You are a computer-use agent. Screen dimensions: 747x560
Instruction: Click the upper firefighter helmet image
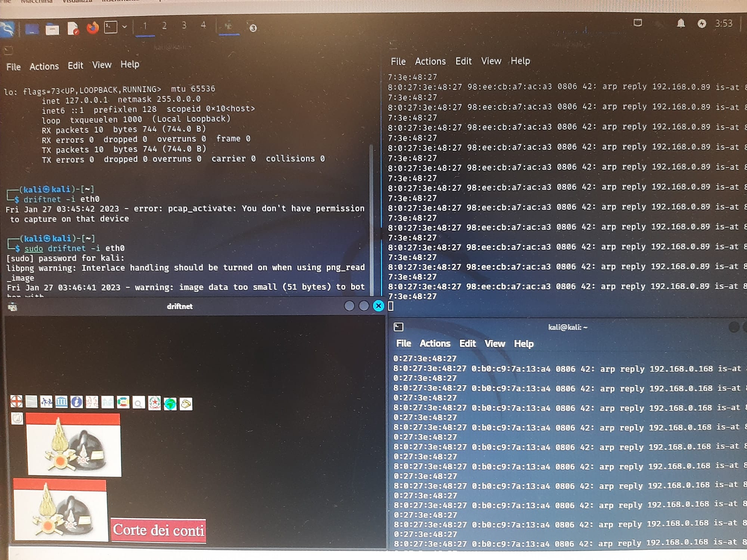[74, 444]
